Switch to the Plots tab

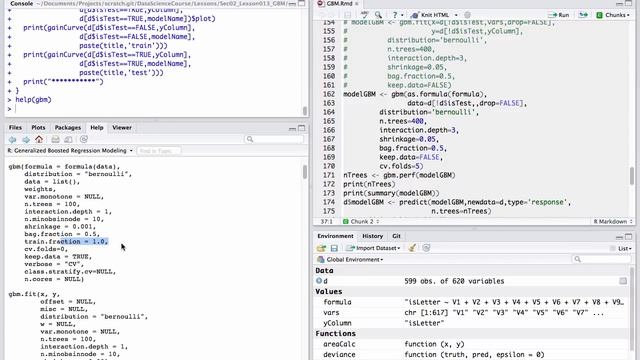click(38, 128)
